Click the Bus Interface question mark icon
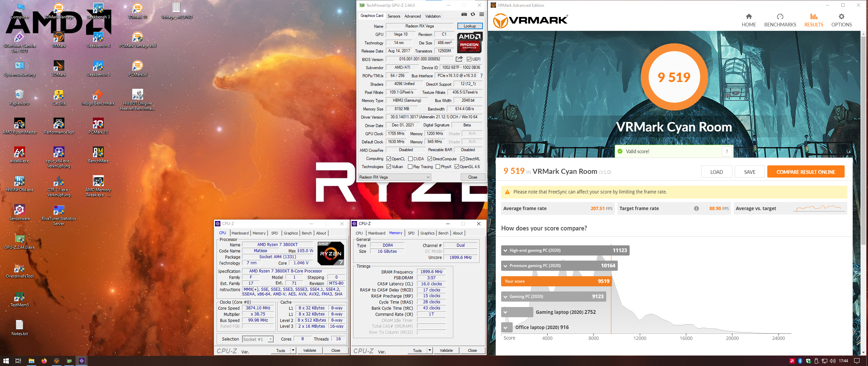This screenshot has width=868, height=366. pos(481,76)
